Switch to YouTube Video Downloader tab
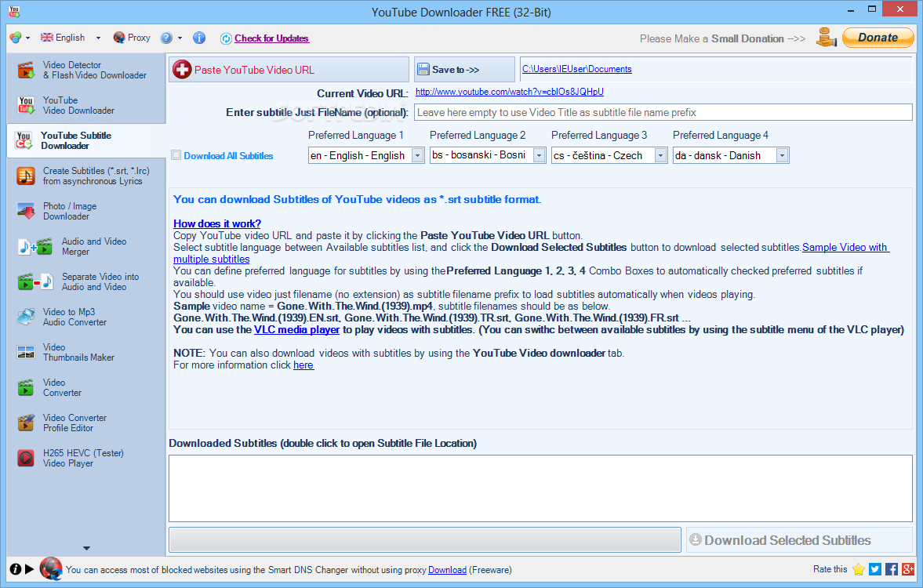Viewport: 923px width, 588px height. 86,105
